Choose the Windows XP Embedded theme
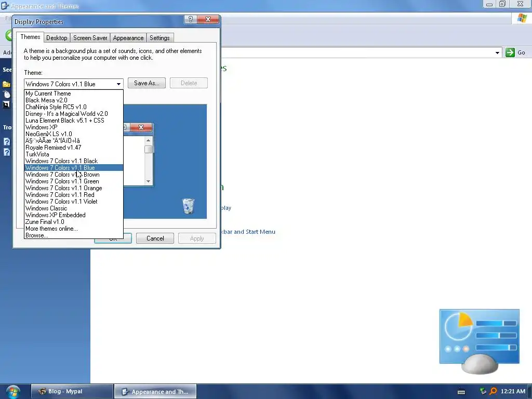The image size is (532, 399). [74, 215]
